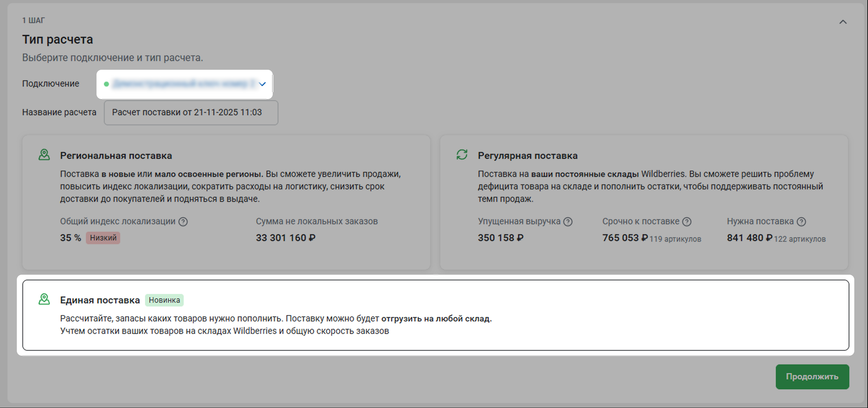Click the 1 ШАГ step label
Image resolution: width=868 pixels, height=408 pixels.
click(x=33, y=21)
